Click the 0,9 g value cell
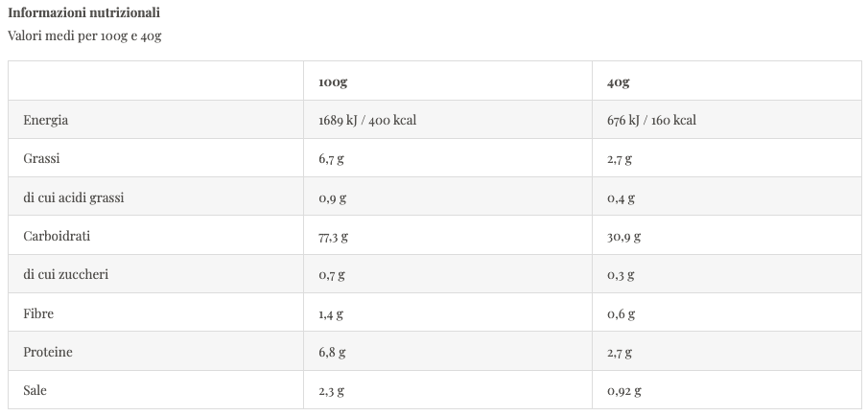The height and width of the screenshot is (416, 868). pos(332,197)
